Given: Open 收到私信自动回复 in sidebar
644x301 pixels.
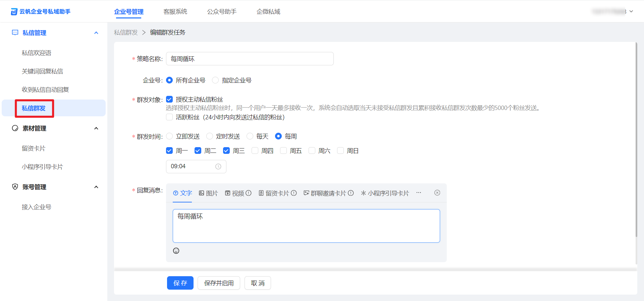Looking at the screenshot, I should click(x=45, y=90).
